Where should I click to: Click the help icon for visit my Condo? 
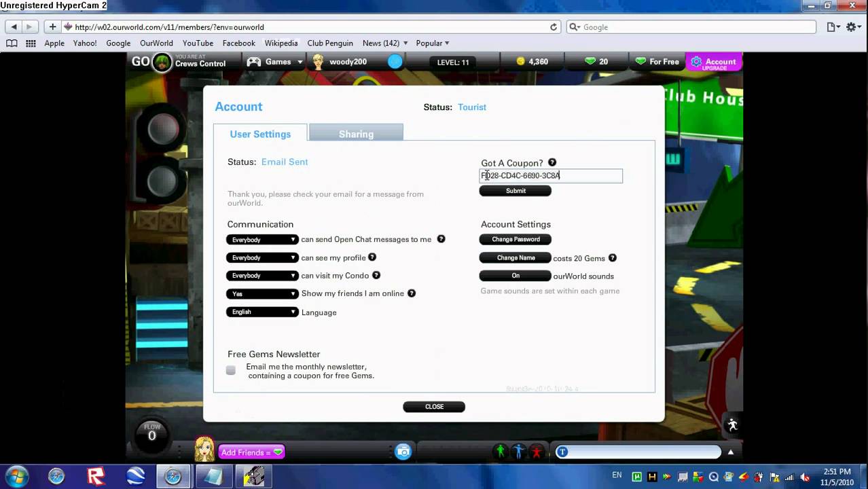coord(376,275)
